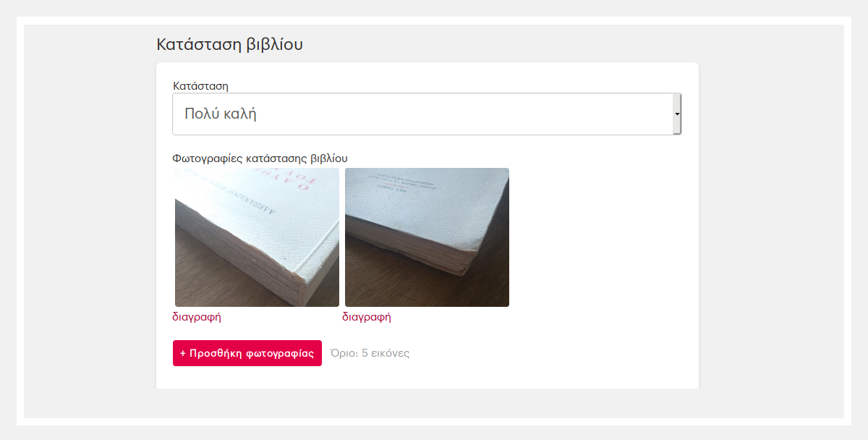
Task: Click the plus sign on the add photo button
Action: [x=183, y=353]
